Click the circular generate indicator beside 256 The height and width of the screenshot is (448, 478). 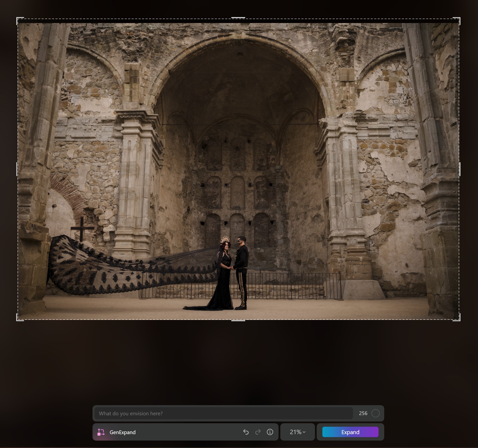pos(376,413)
